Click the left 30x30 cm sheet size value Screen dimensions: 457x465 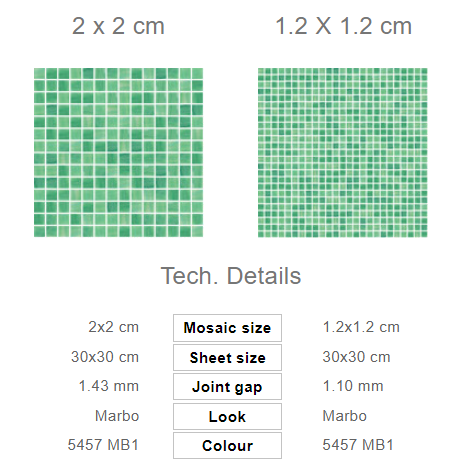[105, 357]
